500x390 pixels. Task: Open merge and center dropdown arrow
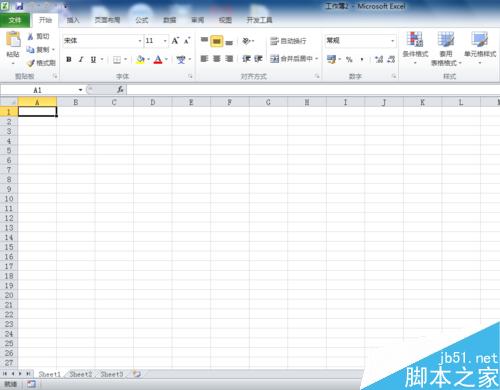(x=317, y=59)
